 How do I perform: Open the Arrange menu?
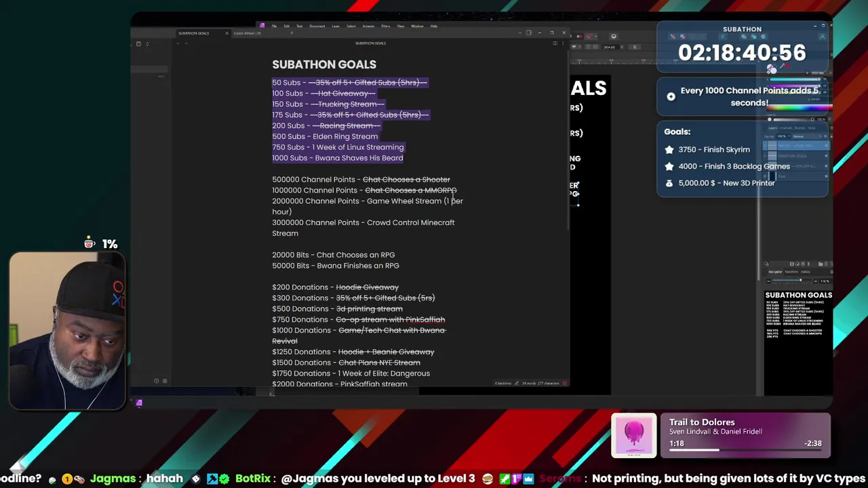tap(368, 26)
